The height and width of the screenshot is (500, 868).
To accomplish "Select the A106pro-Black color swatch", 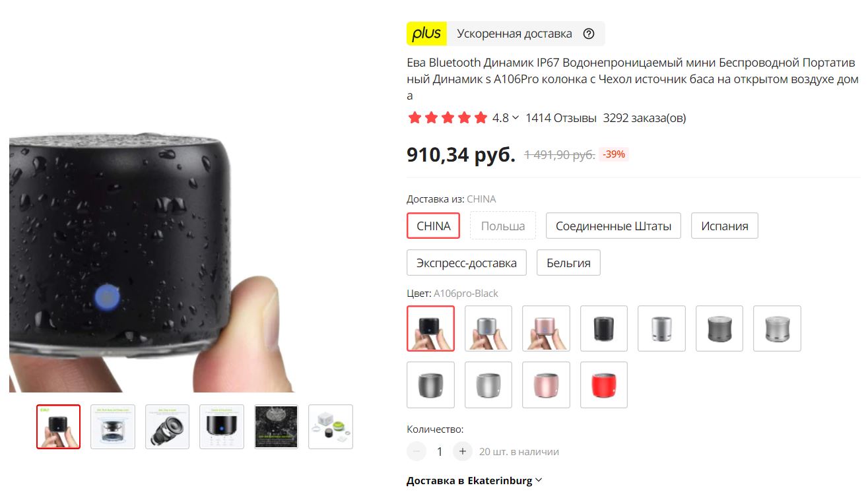I will [x=430, y=328].
